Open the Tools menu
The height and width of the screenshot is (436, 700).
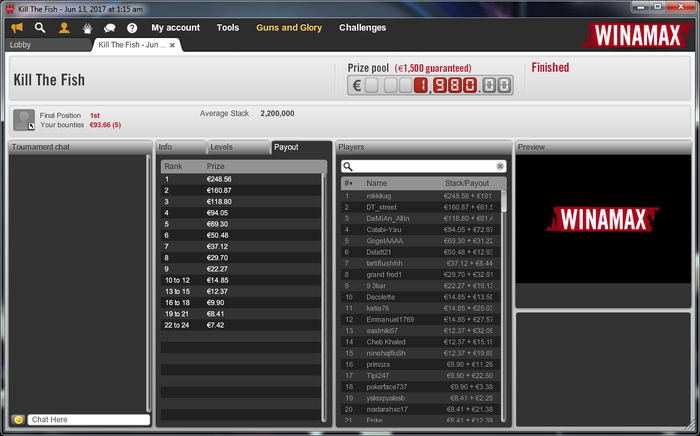point(228,28)
